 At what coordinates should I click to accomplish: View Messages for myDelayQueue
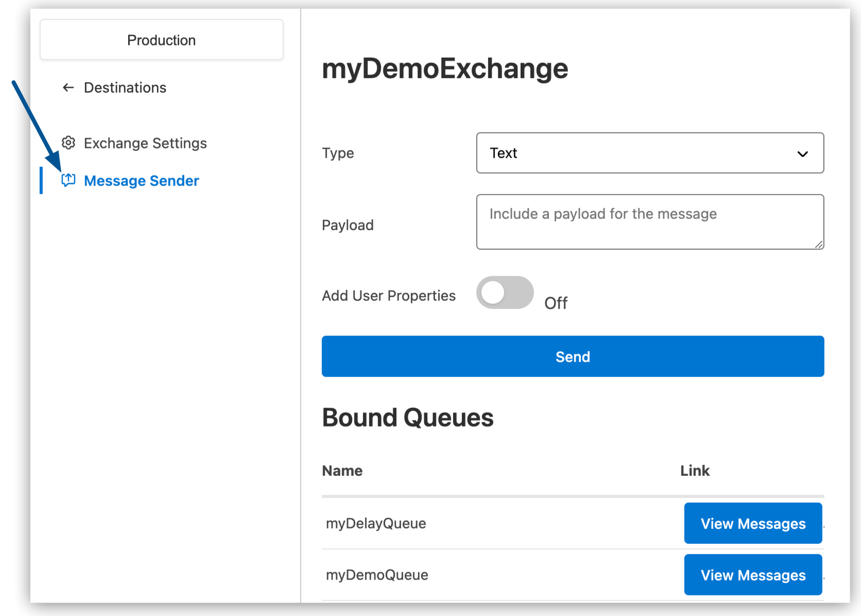[753, 523]
